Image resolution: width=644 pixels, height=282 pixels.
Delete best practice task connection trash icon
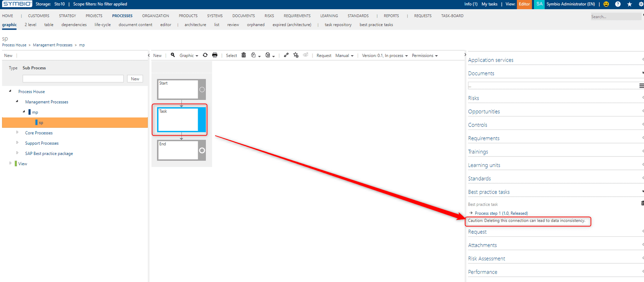(x=642, y=203)
